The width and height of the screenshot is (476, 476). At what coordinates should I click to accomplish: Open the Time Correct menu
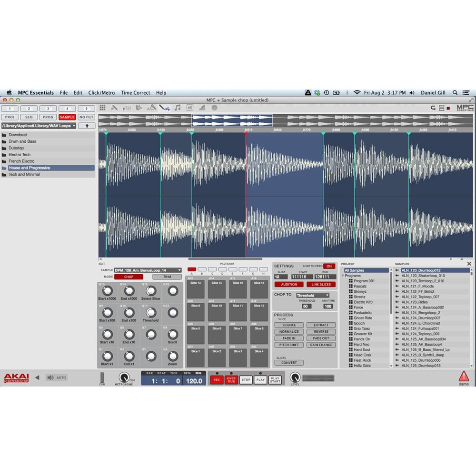pos(135,93)
